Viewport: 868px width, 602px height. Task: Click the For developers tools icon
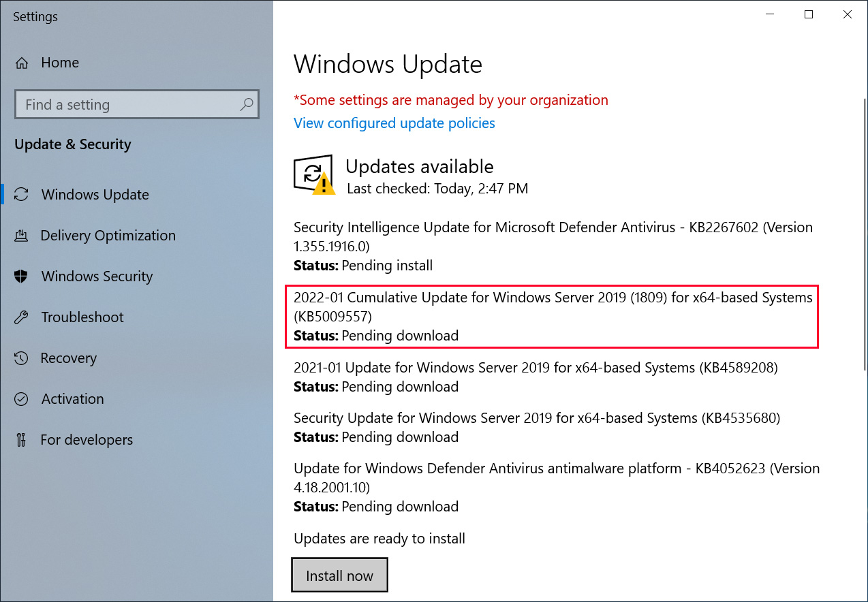22,439
